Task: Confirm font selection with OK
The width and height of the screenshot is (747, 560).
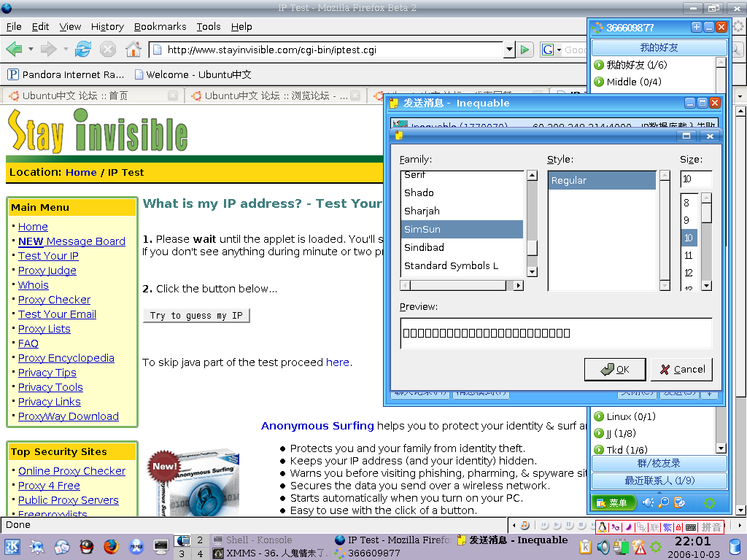Action: pyautogui.click(x=615, y=370)
